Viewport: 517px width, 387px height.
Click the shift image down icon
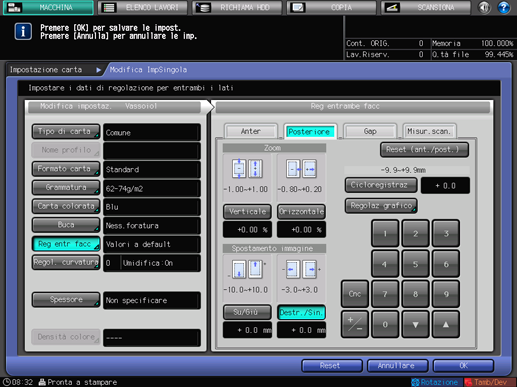tap(239, 270)
